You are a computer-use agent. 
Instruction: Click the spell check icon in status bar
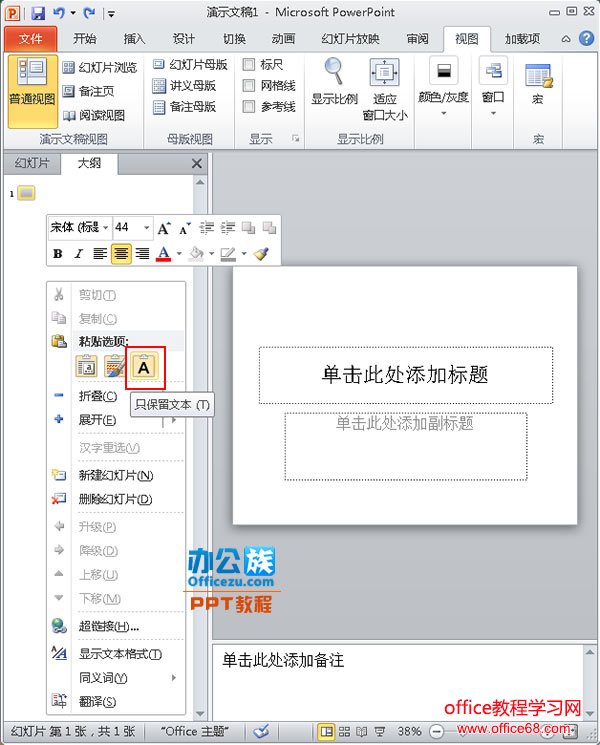tap(261, 731)
